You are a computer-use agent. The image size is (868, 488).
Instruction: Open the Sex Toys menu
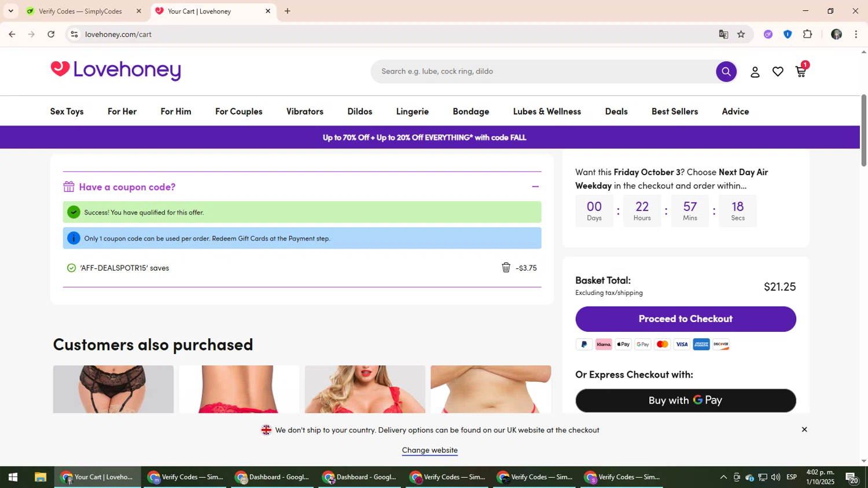click(x=67, y=112)
